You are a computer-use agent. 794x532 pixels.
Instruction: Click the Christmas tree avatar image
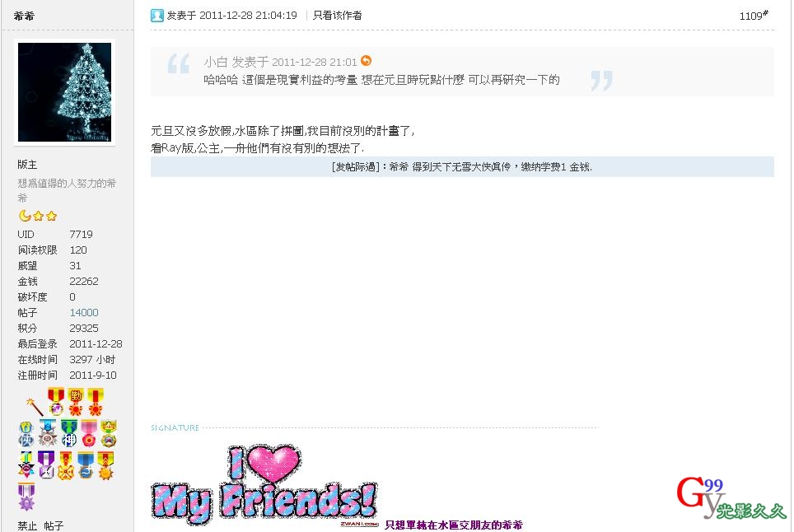[x=65, y=92]
